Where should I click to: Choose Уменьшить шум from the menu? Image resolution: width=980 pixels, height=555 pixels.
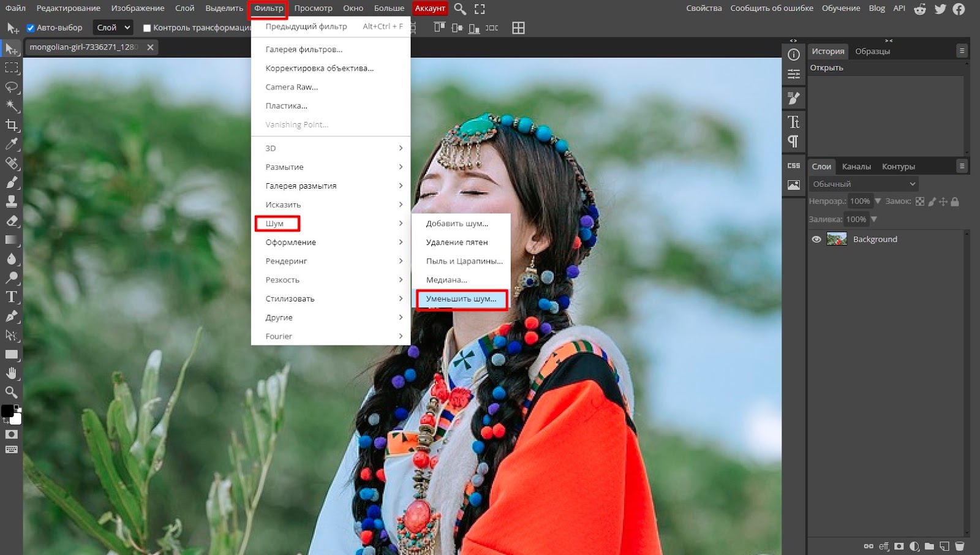(462, 300)
